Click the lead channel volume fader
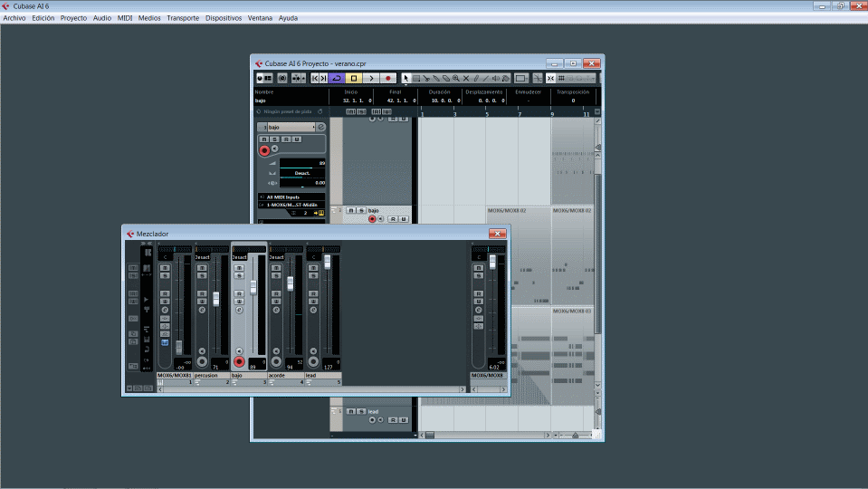Image resolution: width=868 pixels, height=489 pixels. [327, 262]
